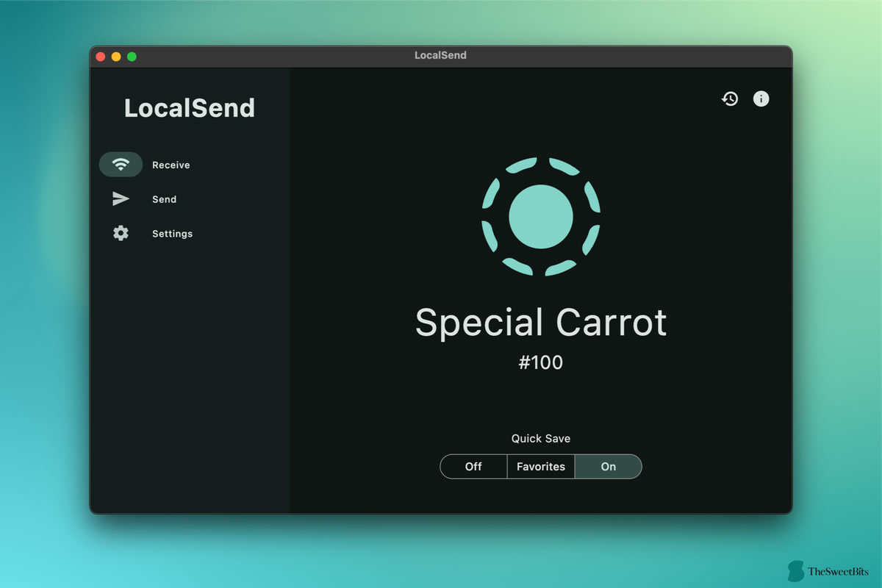Open the info icon at top right

click(761, 98)
